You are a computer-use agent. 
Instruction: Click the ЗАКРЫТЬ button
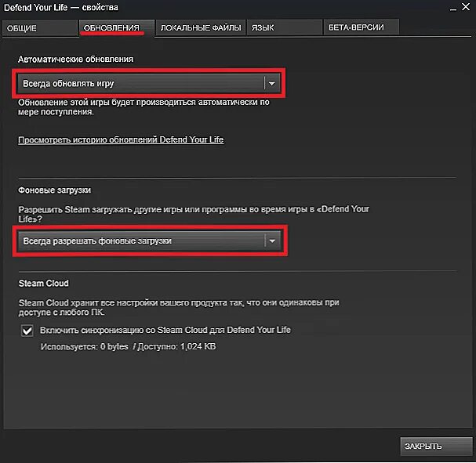point(436,446)
